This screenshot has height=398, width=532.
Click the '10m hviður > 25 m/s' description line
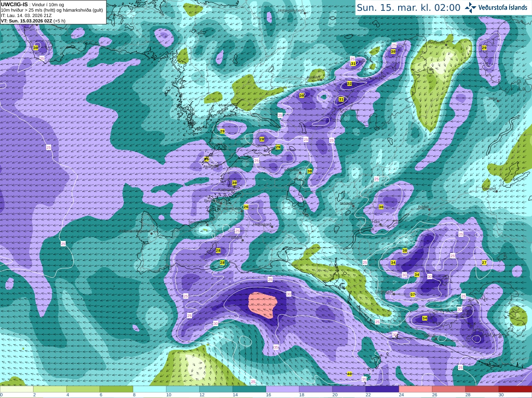point(52,10)
